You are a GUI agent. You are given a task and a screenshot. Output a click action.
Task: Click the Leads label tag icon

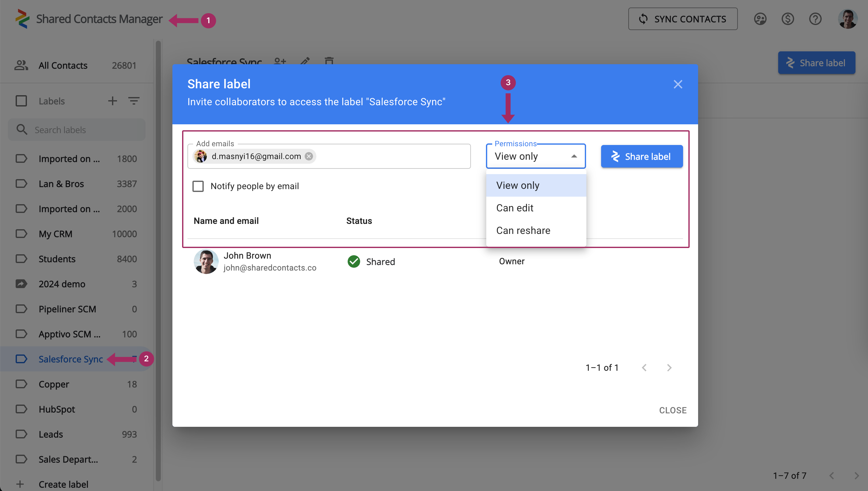tap(21, 434)
